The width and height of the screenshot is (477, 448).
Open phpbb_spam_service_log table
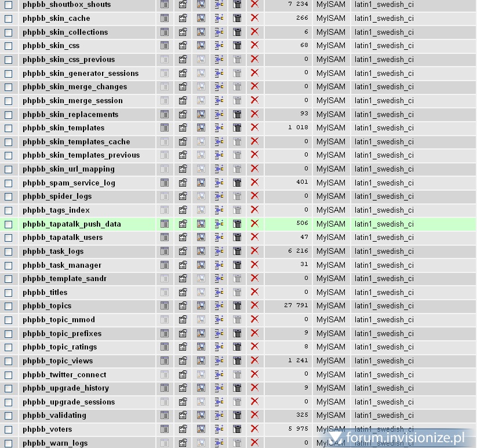click(x=69, y=183)
